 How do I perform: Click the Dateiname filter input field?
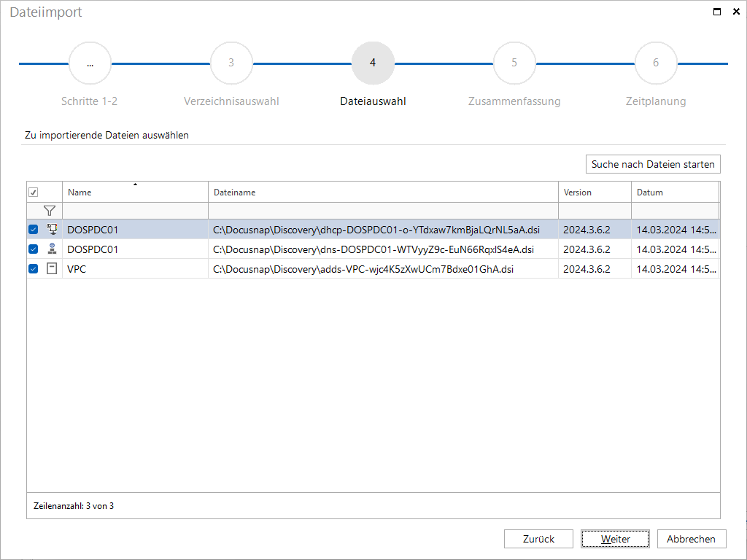(383, 211)
